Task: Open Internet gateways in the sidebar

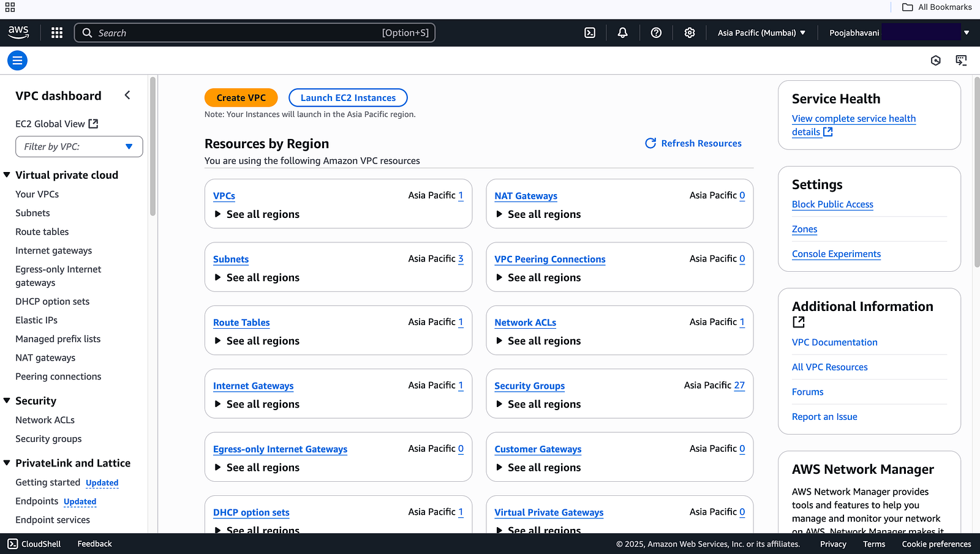Action: 54,250
